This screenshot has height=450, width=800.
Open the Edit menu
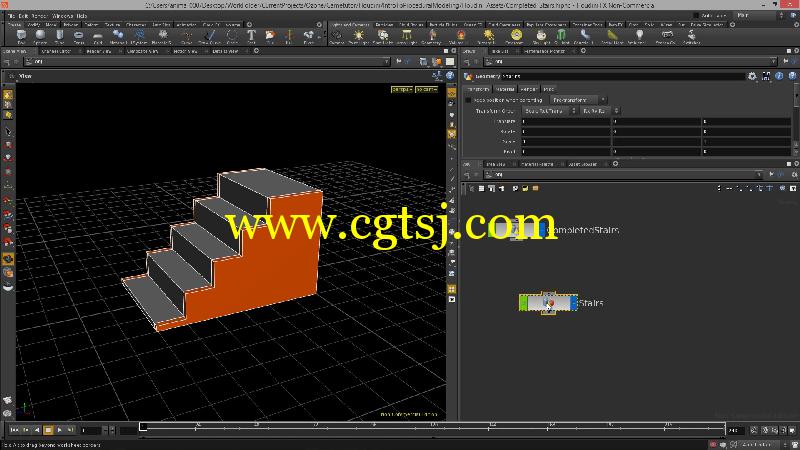click(23, 16)
